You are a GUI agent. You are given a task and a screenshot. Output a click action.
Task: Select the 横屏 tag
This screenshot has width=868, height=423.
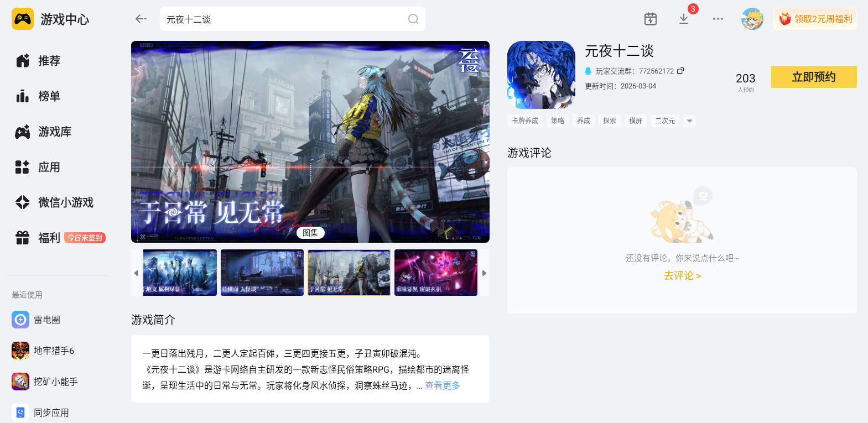(x=636, y=121)
